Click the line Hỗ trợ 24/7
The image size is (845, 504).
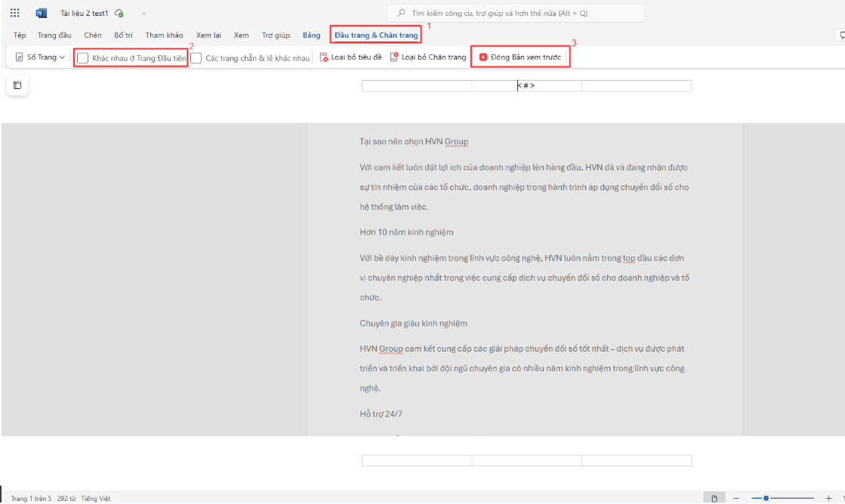click(381, 414)
